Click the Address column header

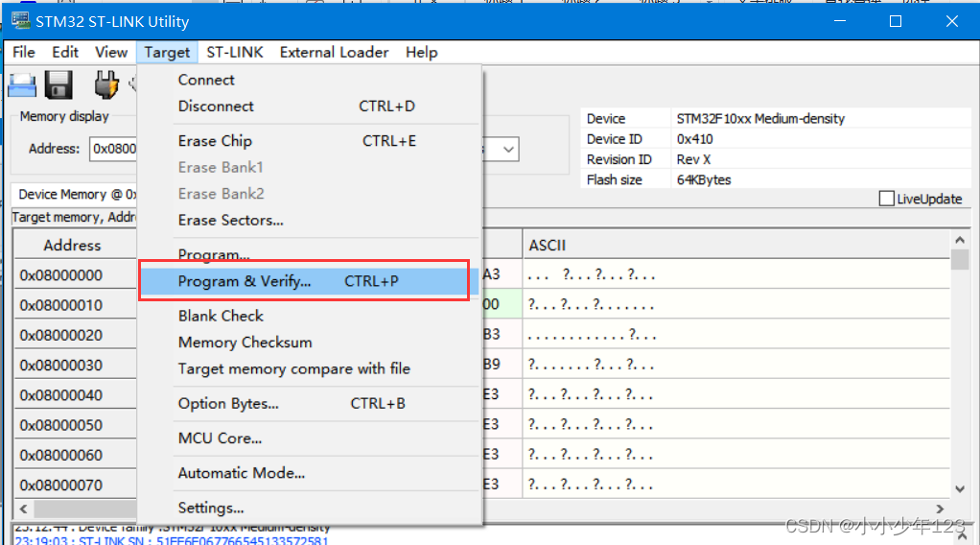[72, 246]
